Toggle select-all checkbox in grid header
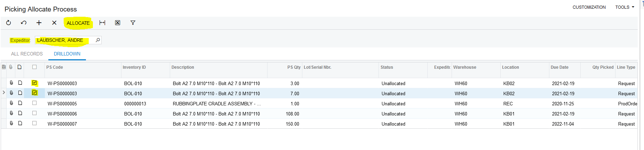 point(34,67)
